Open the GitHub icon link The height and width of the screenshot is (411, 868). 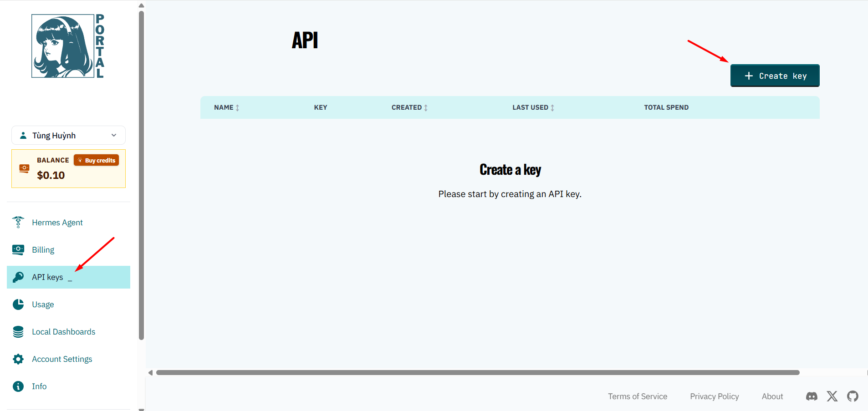click(853, 396)
